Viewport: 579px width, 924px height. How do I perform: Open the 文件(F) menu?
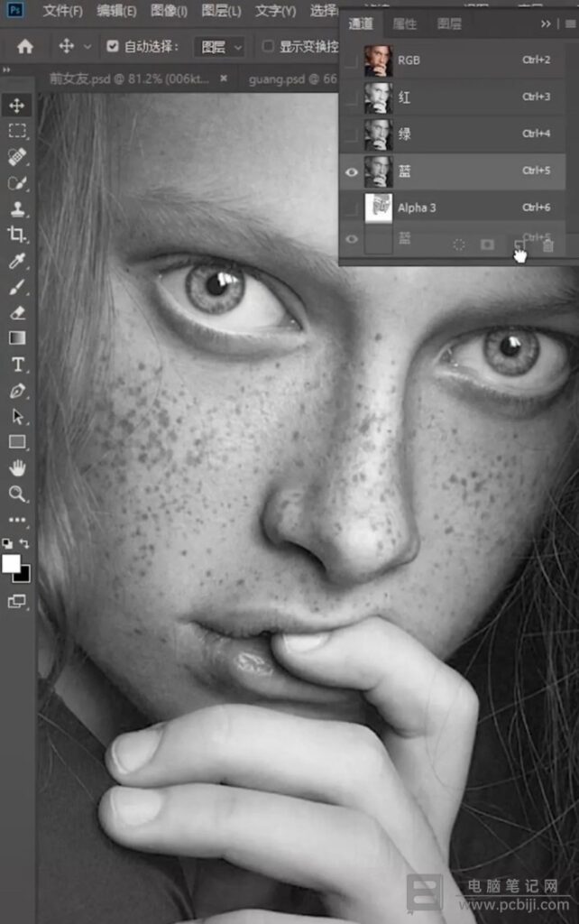point(63,11)
